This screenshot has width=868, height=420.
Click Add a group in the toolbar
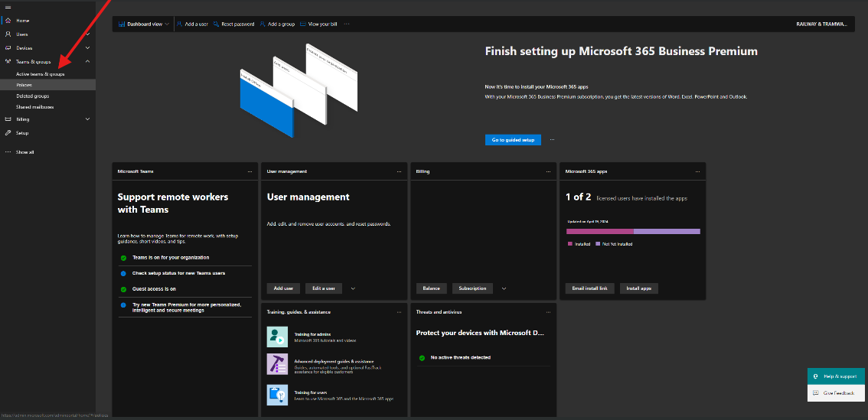click(x=277, y=24)
